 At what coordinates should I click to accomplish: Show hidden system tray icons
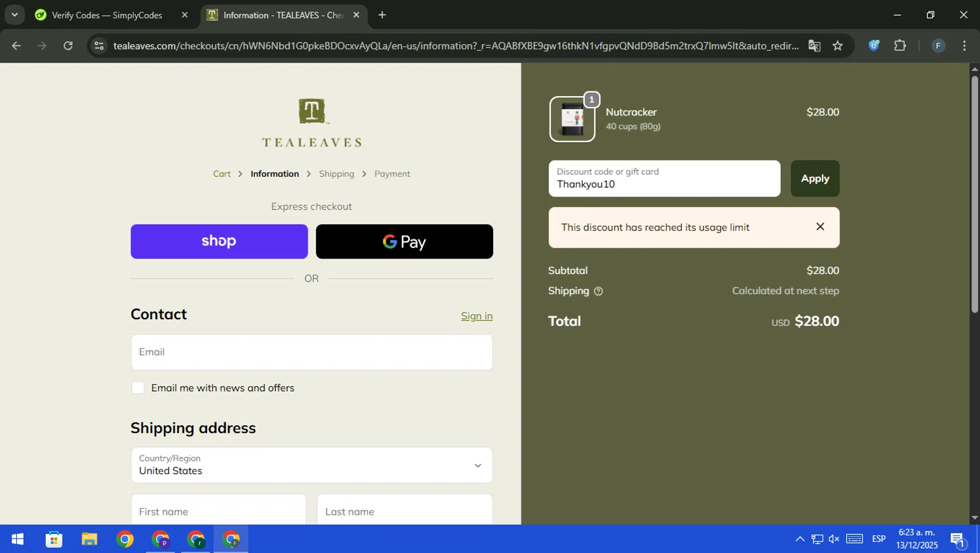pyautogui.click(x=800, y=539)
